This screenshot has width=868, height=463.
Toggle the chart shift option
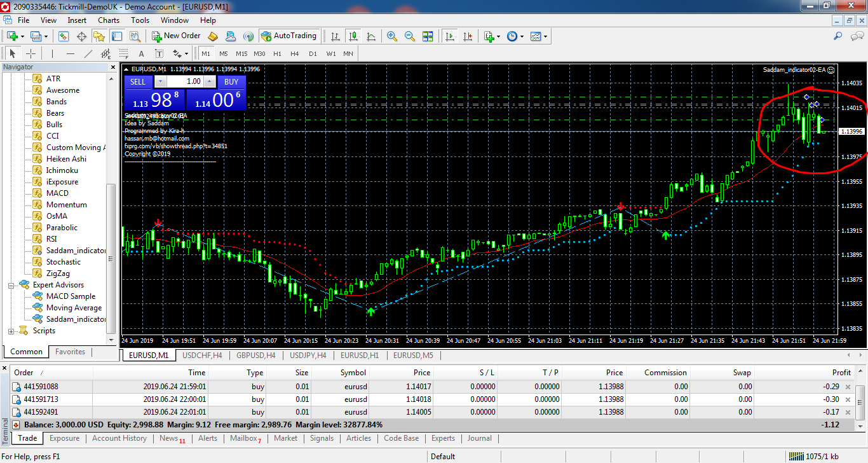click(x=468, y=36)
